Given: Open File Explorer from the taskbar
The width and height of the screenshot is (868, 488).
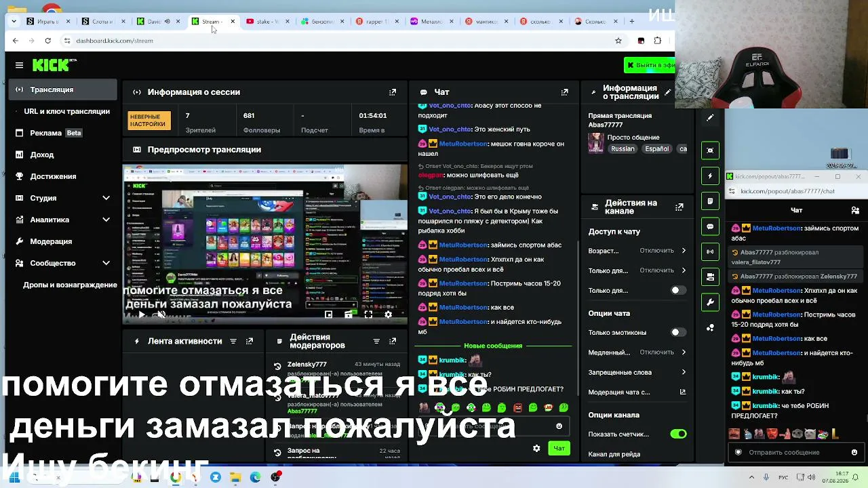Looking at the screenshot, I should [235, 477].
